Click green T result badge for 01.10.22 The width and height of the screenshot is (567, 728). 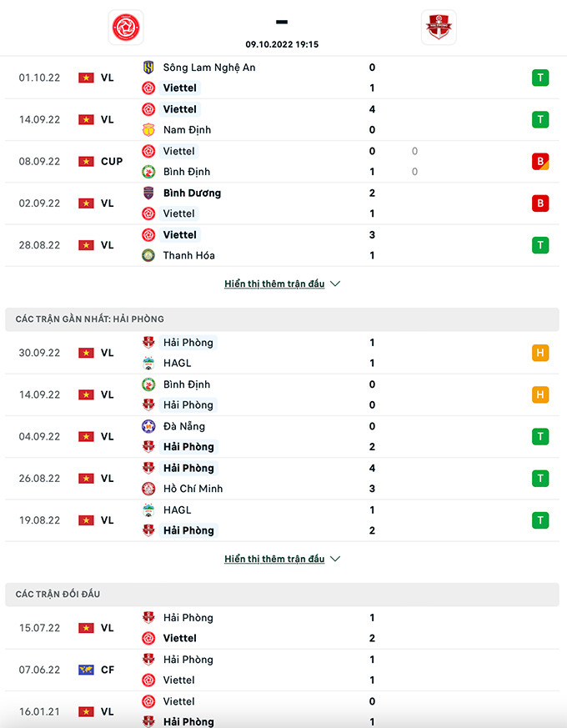click(x=539, y=78)
